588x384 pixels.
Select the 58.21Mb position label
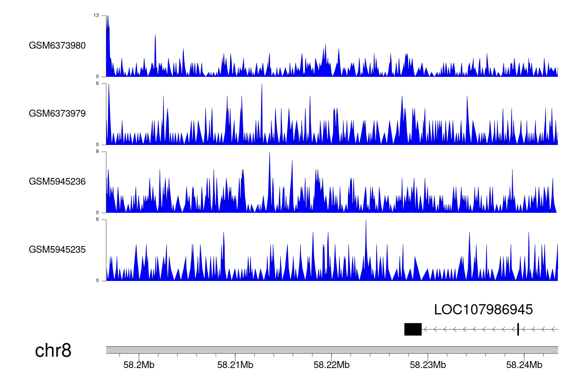235,365
